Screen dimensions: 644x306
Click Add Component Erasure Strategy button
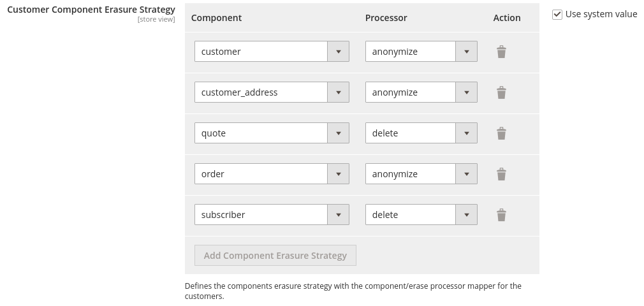click(275, 256)
